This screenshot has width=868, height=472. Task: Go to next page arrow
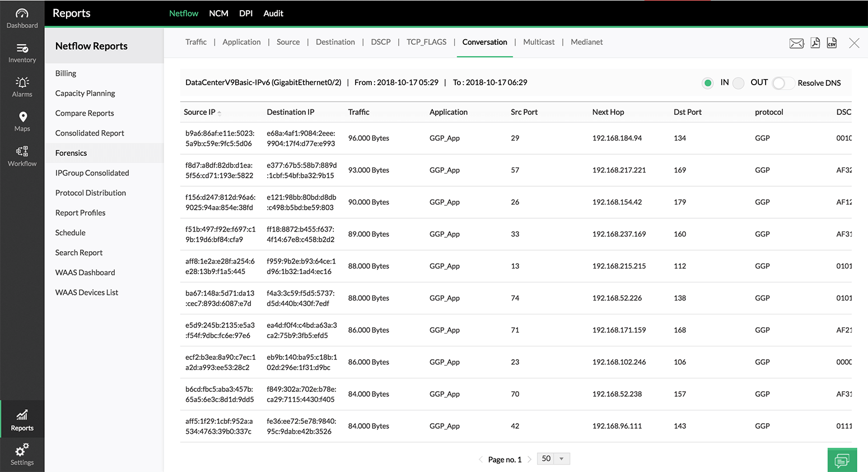click(x=529, y=460)
